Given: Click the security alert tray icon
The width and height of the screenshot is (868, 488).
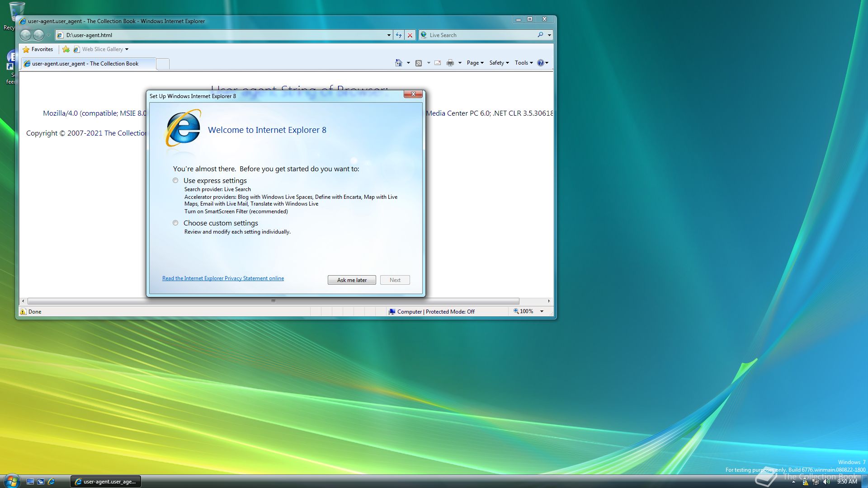Looking at the screenshot, I should click(x=805, y=482).
